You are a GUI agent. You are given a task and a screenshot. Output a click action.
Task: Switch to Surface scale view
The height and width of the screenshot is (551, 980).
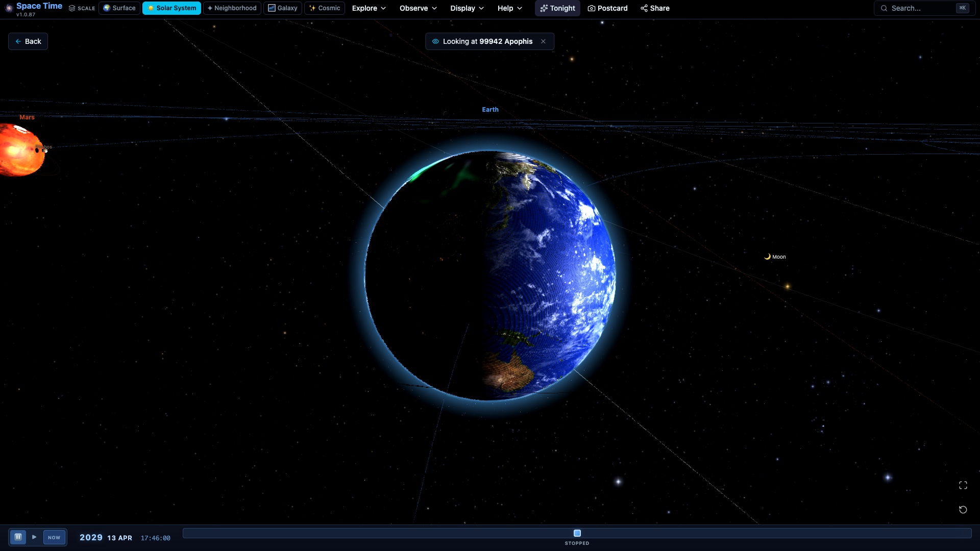pyautogui.click(x=119, y=8)
